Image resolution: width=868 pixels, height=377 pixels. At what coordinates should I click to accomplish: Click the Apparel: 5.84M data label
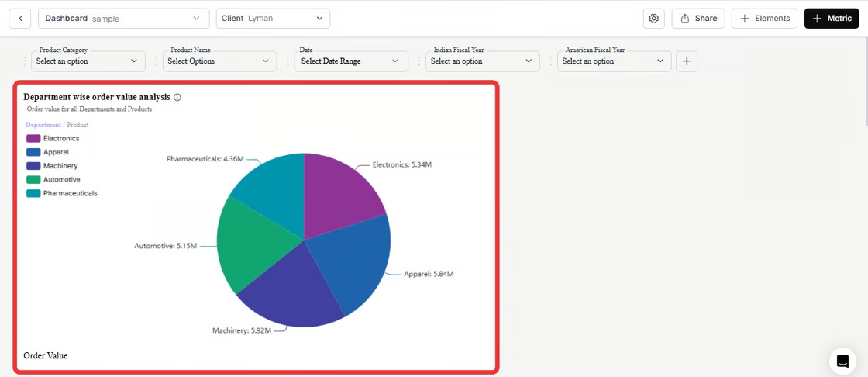pos(429,274)
